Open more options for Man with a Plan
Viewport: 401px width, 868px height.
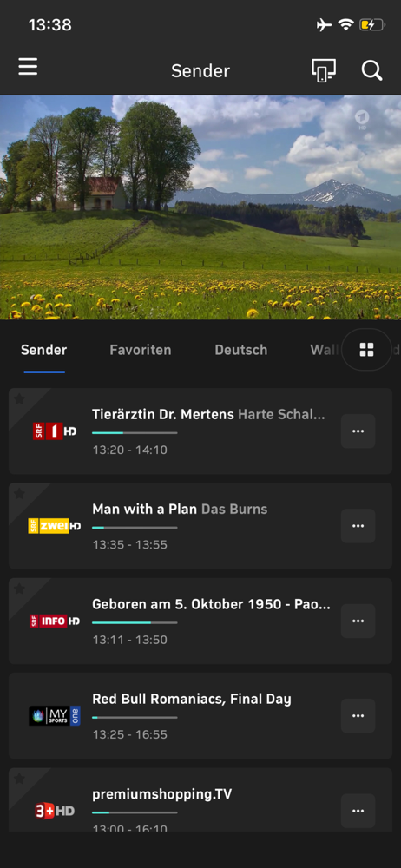click(x=358, y=526)
